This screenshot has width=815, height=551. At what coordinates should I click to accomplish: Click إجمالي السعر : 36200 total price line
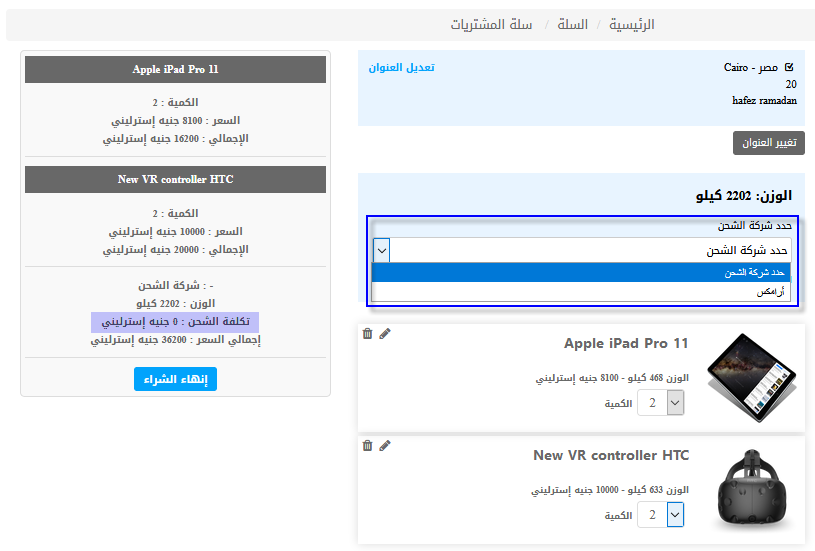(175, 340)
